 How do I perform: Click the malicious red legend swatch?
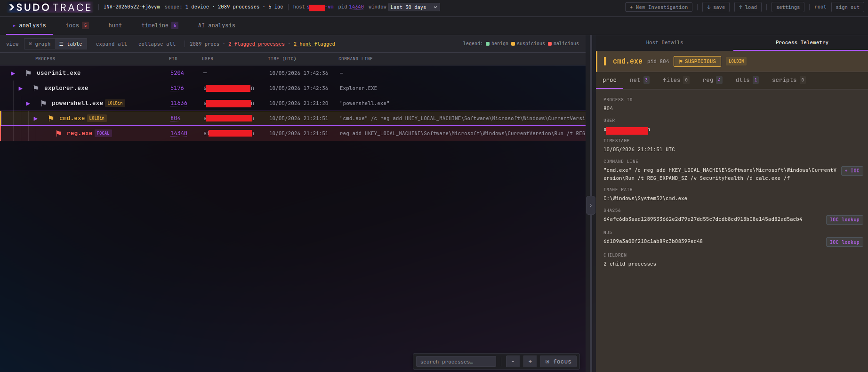tap(550, 44)
